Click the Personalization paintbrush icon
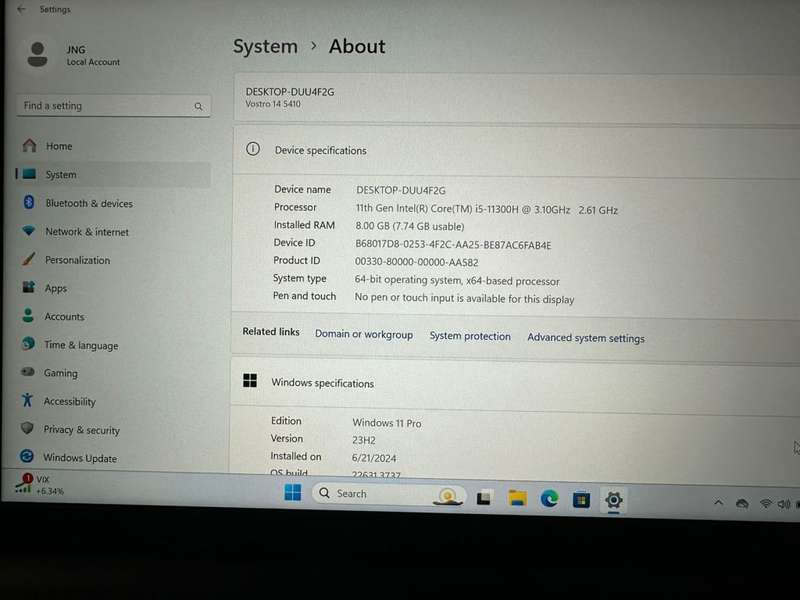This screenshot has width=800, height=600. [29, 259]
